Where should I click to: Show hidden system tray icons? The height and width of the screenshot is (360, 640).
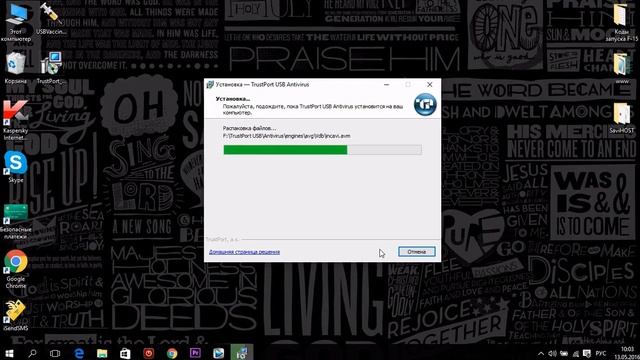click(541, 353)
